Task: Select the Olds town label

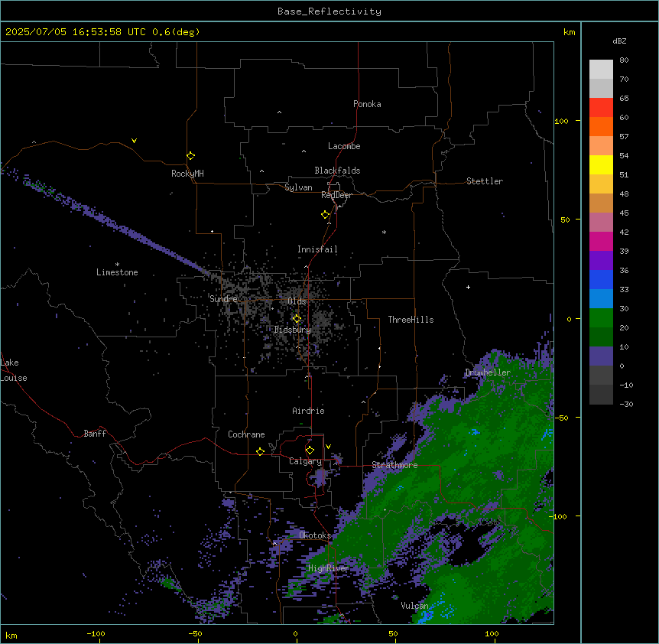Action: [297, 301]
